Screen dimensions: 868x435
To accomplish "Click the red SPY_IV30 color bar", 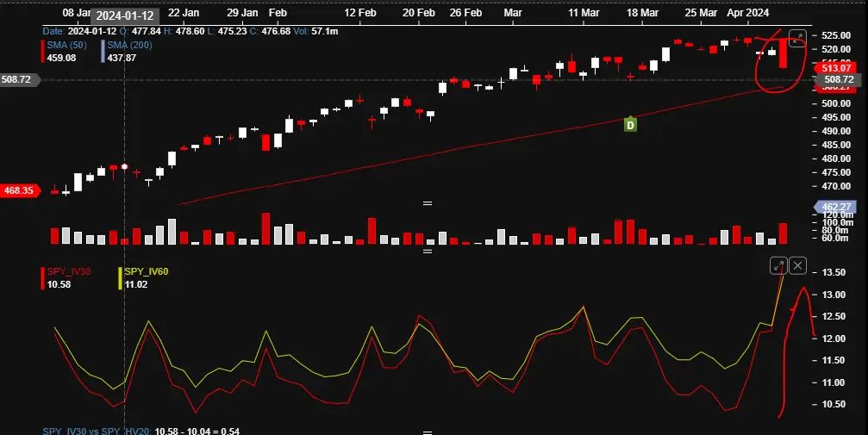I will 43,278.
